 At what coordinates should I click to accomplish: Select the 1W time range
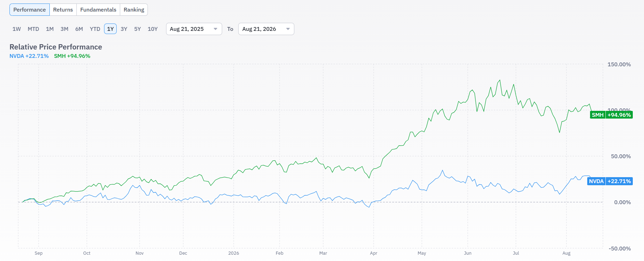point(16,29)
